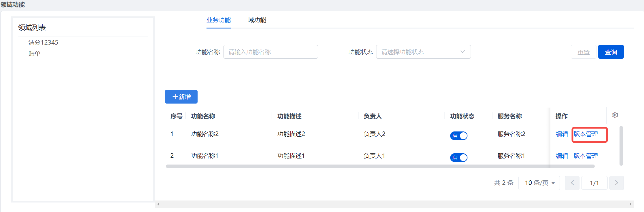Click the 功能名称 column header
The width and height of the screenshot is (644, 212).
(x=203, y=116)
